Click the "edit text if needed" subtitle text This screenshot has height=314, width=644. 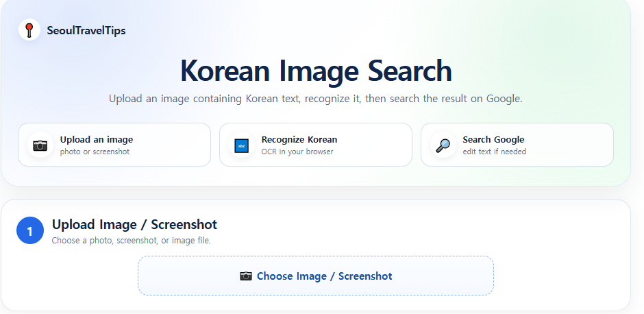pos(495,152)
